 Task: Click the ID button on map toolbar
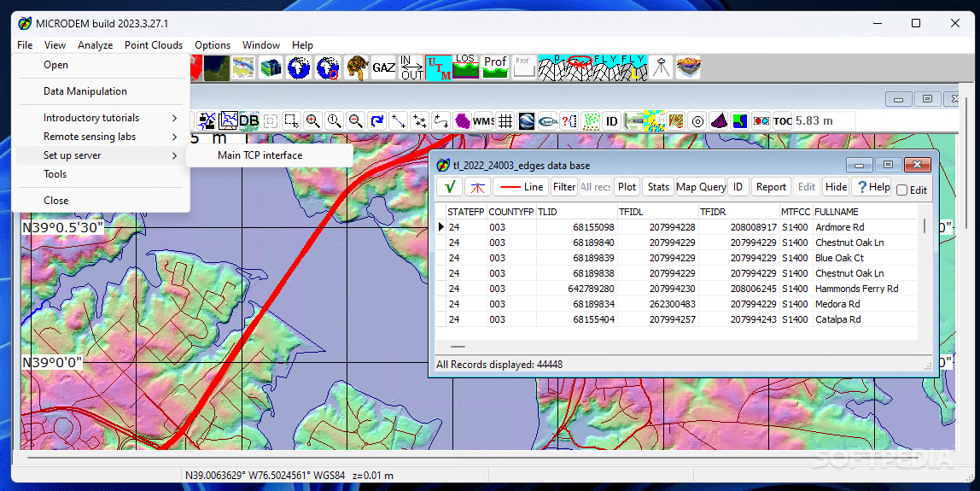coord(612,120)
